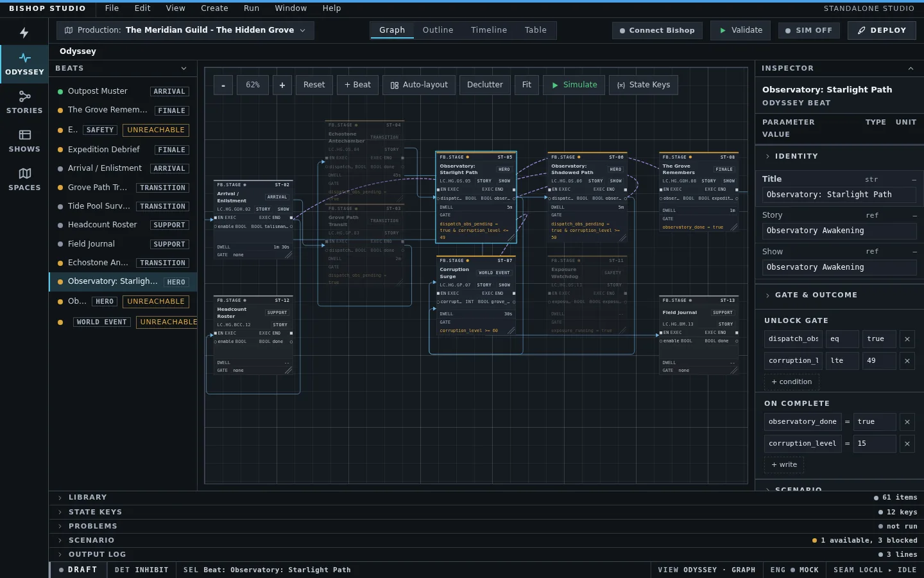Add an on-complete entry with + write
Image resolution: width=924 pixels, height=578 pixels.
pyautogui.click(x=784, y=465)
